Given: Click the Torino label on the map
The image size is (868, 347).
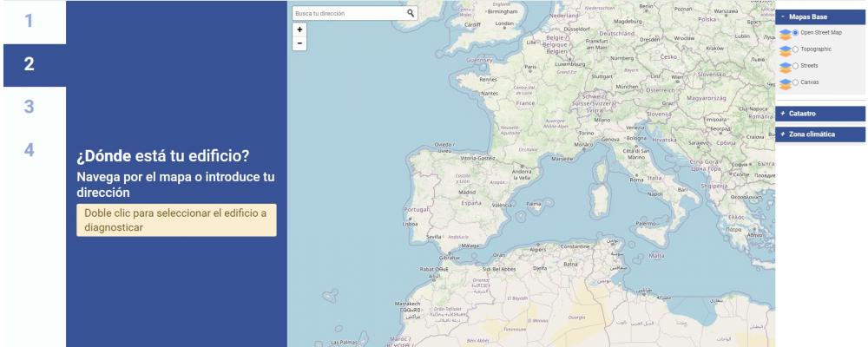Looking at the screenshot, I should coord(586,134).
